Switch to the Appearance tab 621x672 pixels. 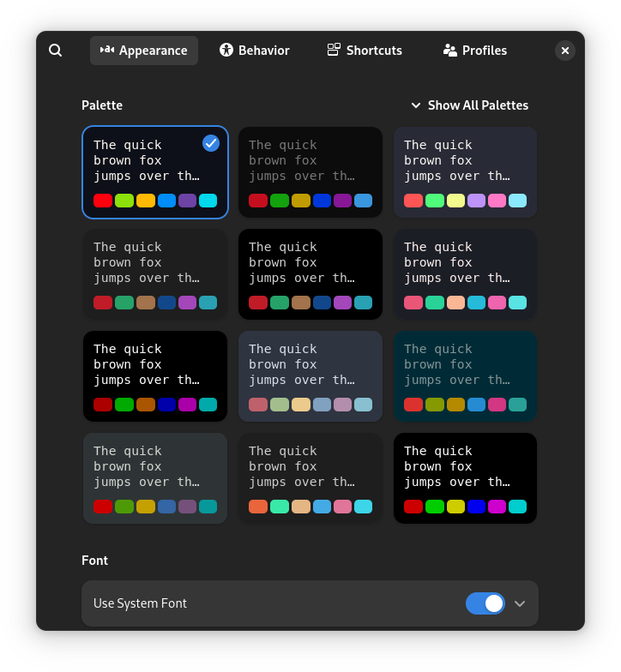(x=144, y=51)
